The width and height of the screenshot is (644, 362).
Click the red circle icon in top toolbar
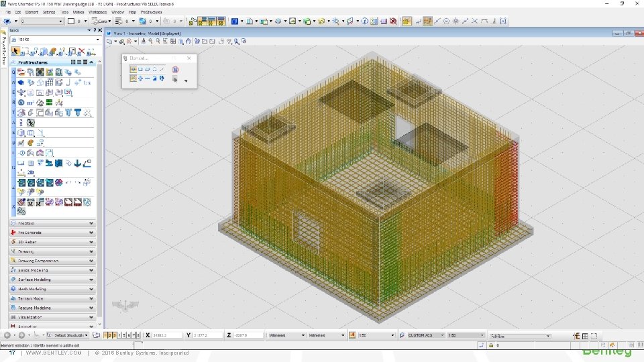pyautogui.click(x=393, y=21)
